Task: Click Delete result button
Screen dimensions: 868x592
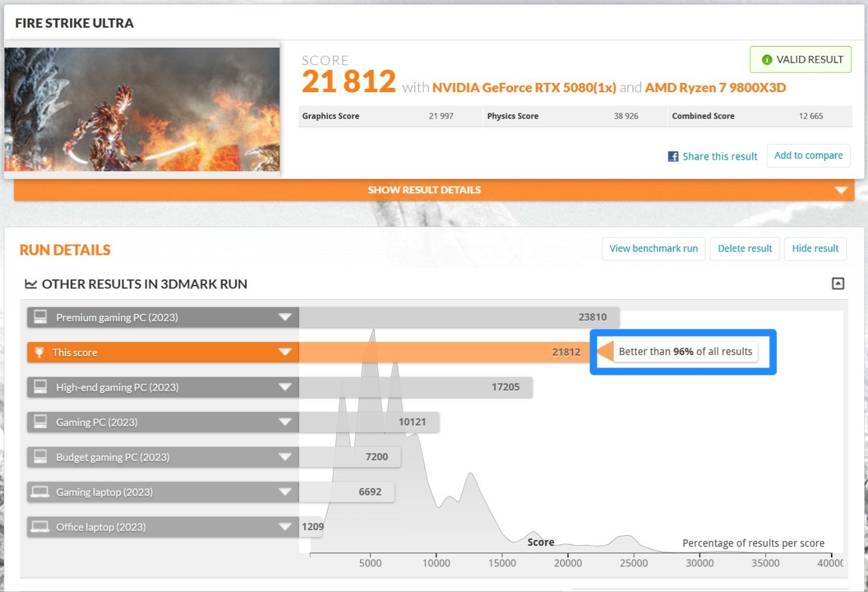Action: 745,249
